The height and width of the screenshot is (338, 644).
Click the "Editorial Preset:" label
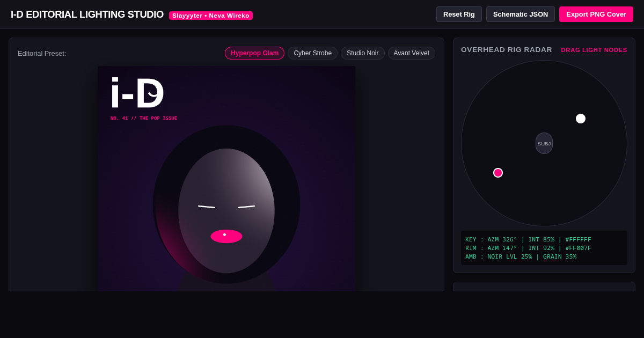(42, 54)
